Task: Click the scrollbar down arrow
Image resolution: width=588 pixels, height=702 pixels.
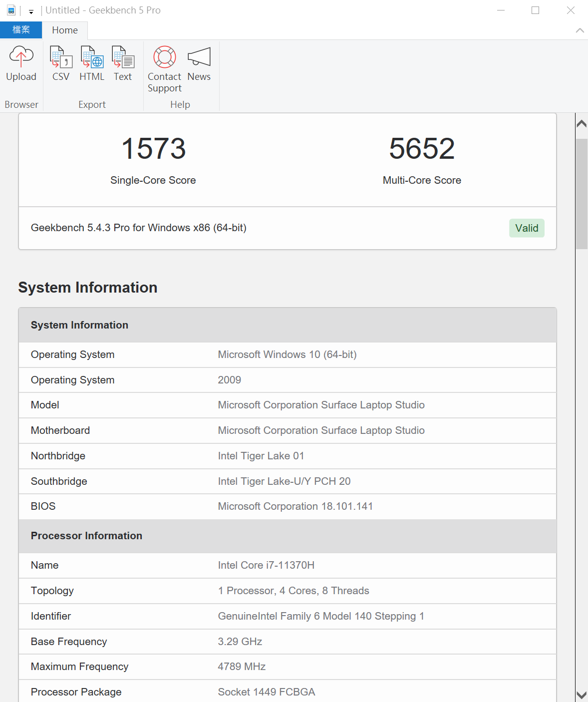Action: 582,695
